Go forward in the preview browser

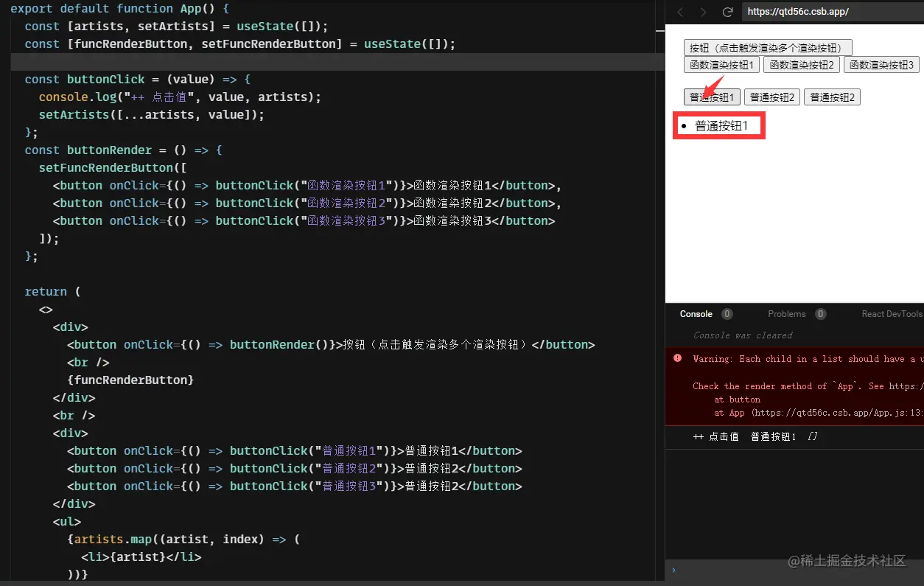point(704,12)
